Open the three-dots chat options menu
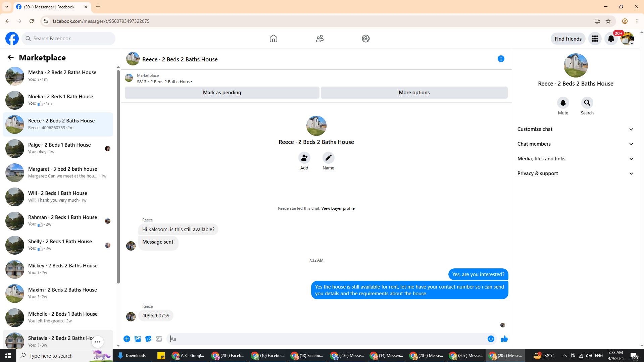The height and width of the screenshot is (362, 644). [x=98, y=342]
